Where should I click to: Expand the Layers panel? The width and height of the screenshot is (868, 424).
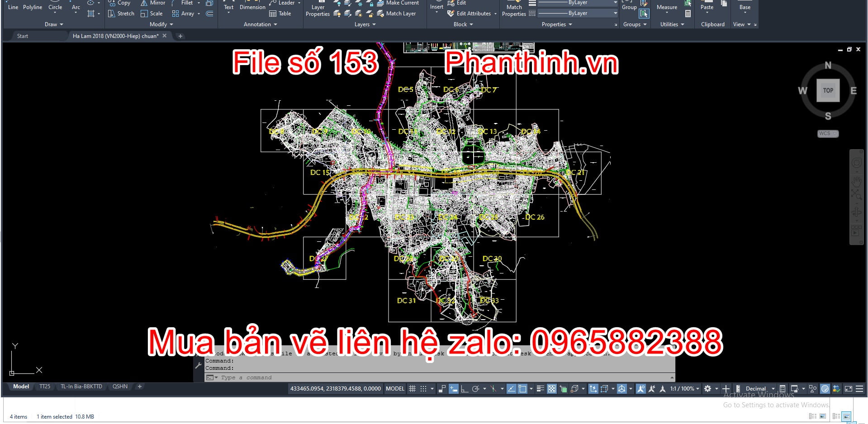(x=365, y=24)
